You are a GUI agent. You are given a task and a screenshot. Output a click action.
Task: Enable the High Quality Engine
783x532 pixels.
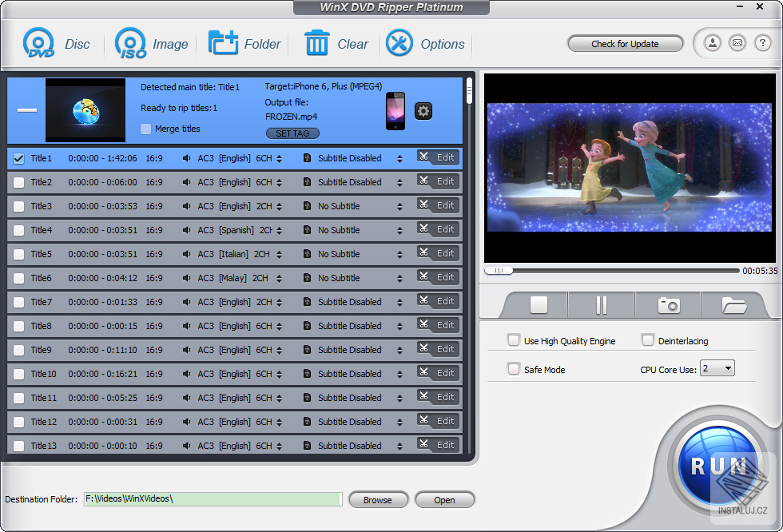(x=514, y=339)
